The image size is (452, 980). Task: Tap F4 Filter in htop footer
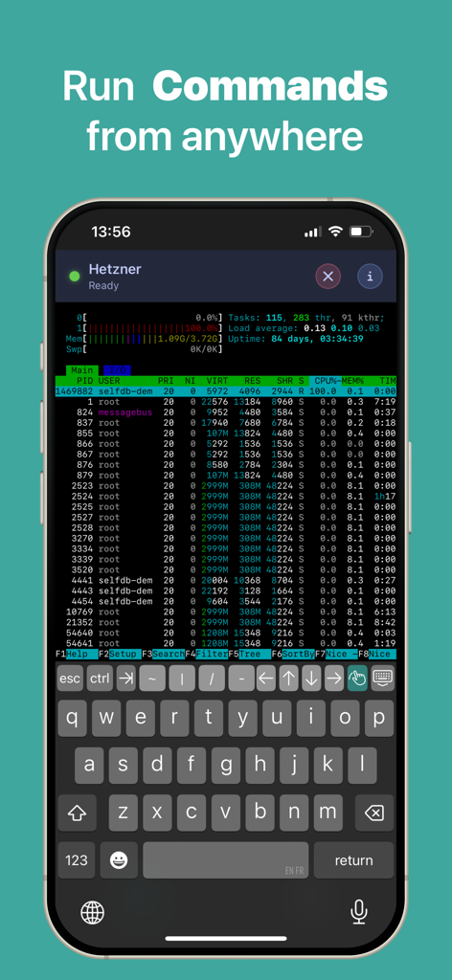(x=206, y=655)
